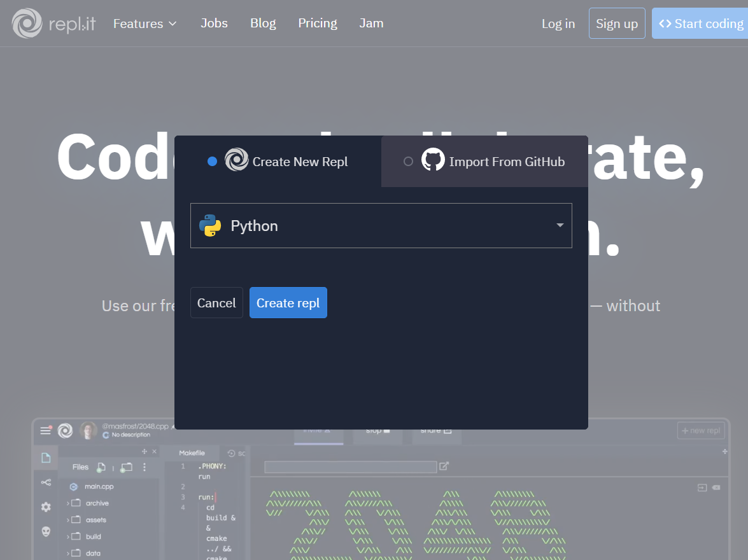This screenshot has width=748, height=560.
Task: Open the Pricing page
Action: click(318, 24)
